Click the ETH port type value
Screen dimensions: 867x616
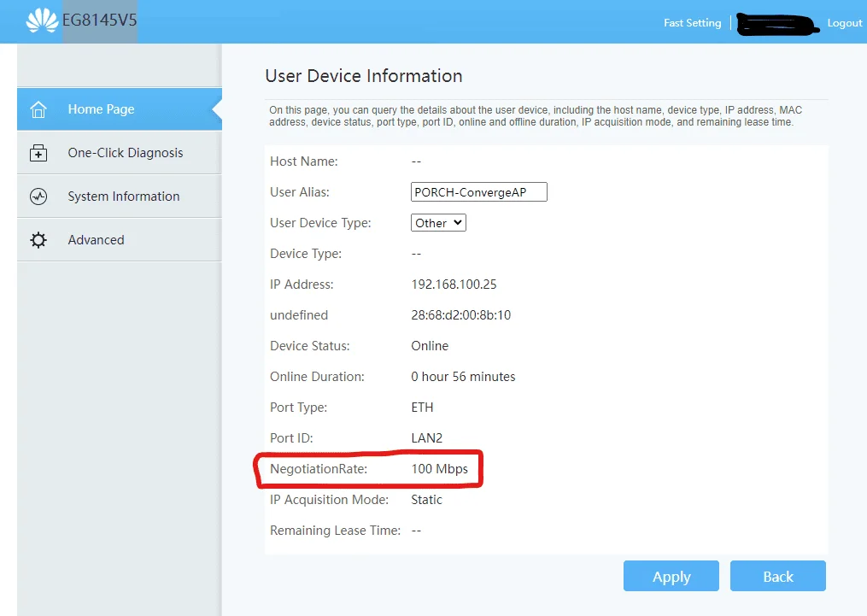(x=423, y=408)
